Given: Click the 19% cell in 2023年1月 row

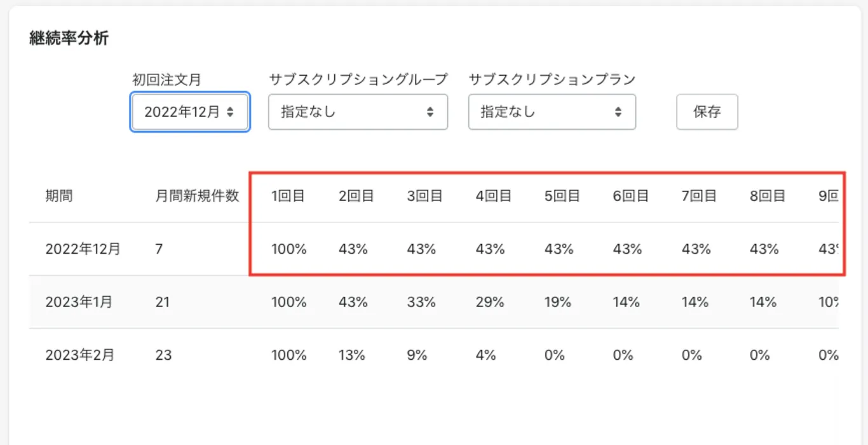Looking at the screenshot, I should tap(558, 302).
